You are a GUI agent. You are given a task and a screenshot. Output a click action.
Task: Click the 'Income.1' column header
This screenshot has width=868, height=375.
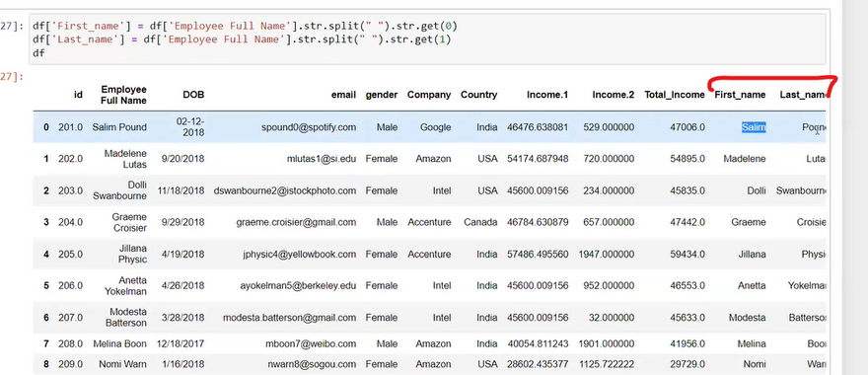547,95
